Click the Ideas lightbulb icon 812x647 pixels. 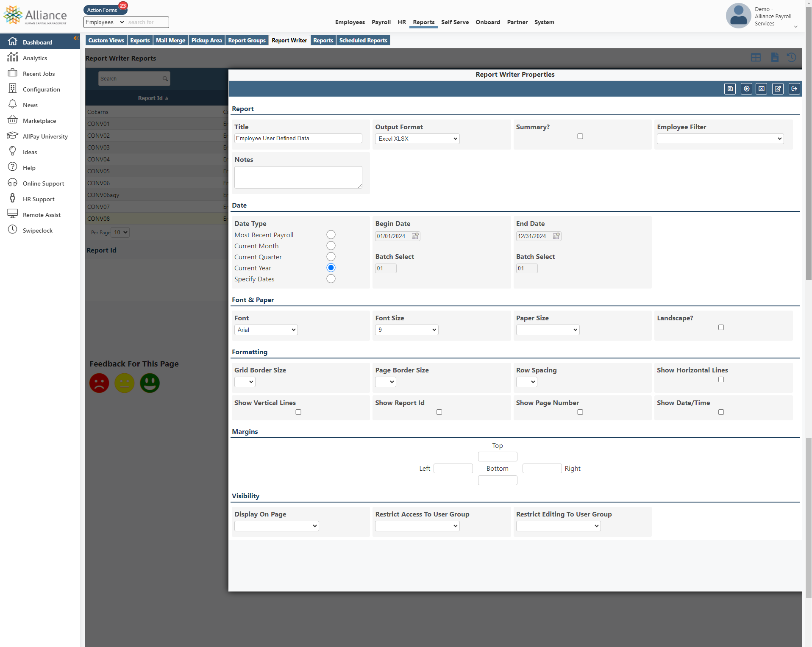click(13, 151)
